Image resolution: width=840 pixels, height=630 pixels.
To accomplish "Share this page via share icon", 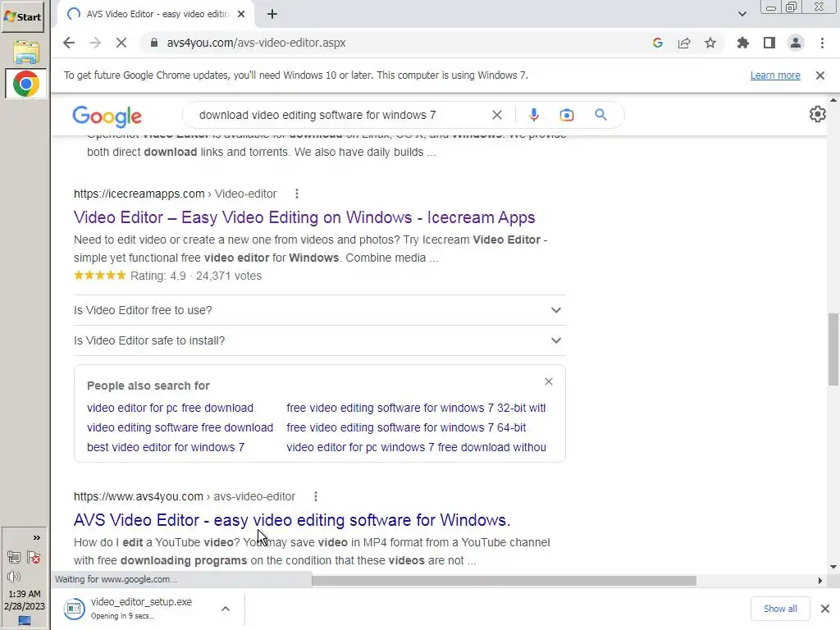I will click(x=684, y=43).
